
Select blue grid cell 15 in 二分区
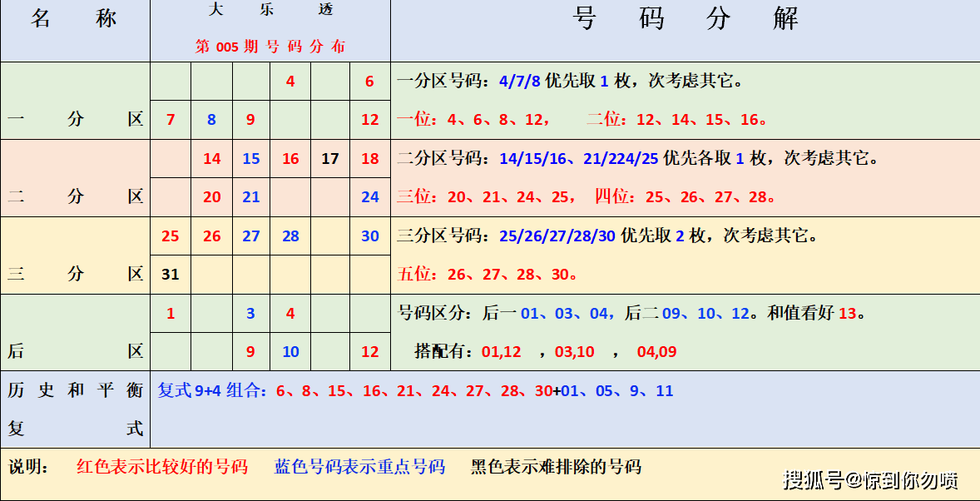(x=250, y=159)
